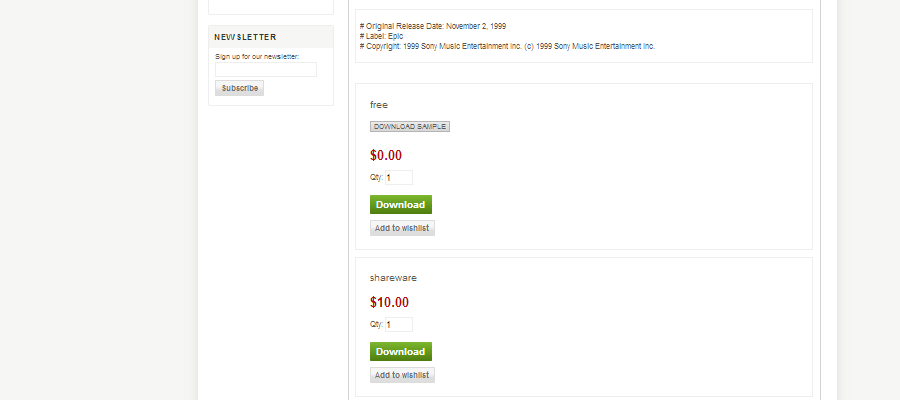Add the free product to wishlist

402,228
